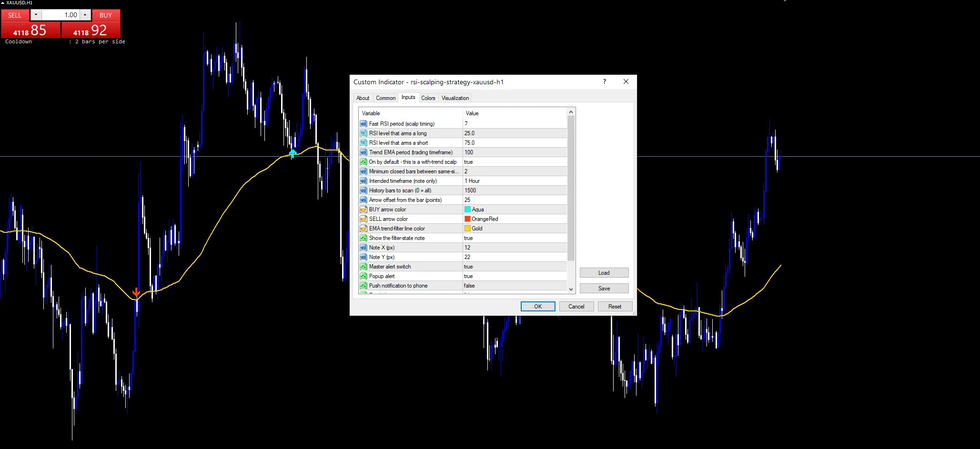Screen dimensions: 980x449
Task: Select the Inputs tab
Action: point(408,97)
